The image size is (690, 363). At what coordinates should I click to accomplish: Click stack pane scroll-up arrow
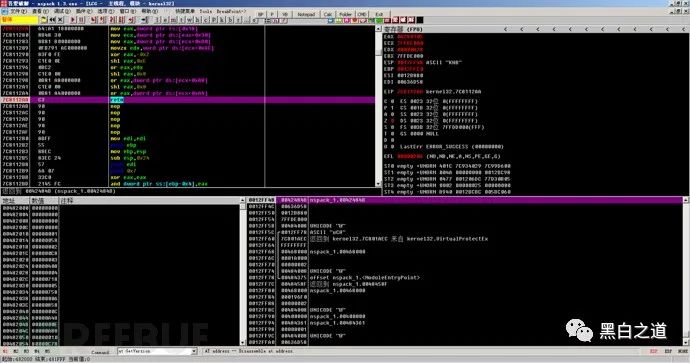686,200
